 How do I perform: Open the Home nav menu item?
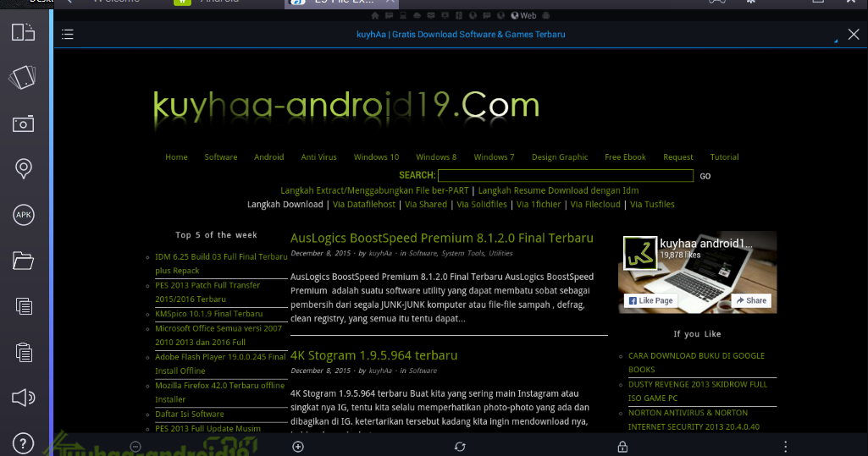tap(176, 157)
